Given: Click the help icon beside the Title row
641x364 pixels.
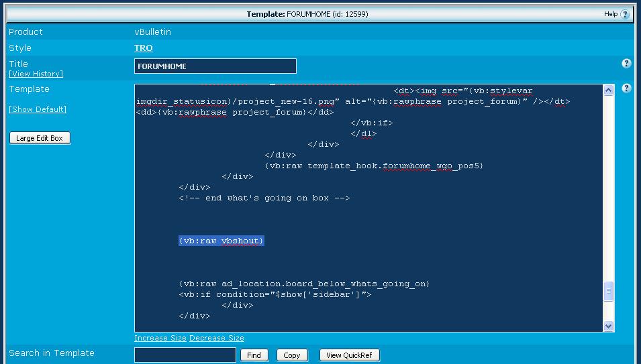Looking at the screenshot, I should [626, 63].
